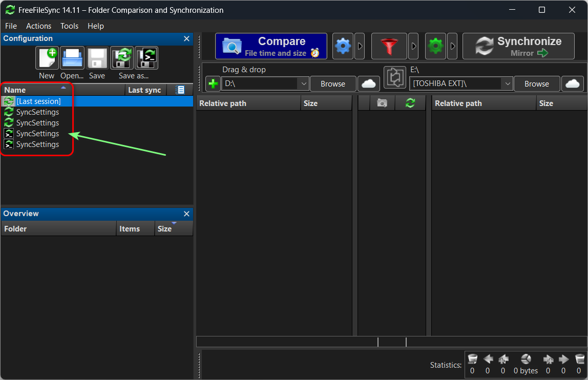This screenshot has height=380, width=588.
Task: Sort configurations by Last sync column
Action: (145, 90)
